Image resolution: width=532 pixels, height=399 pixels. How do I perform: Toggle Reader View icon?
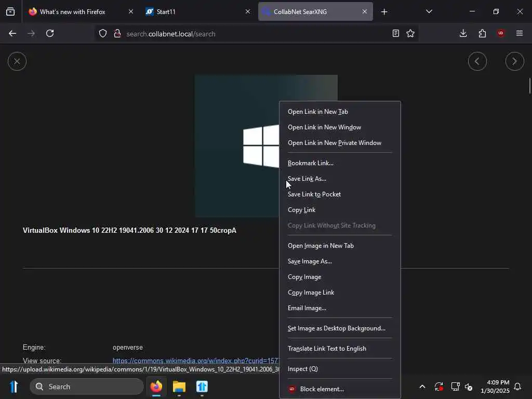tap(395, 33)
